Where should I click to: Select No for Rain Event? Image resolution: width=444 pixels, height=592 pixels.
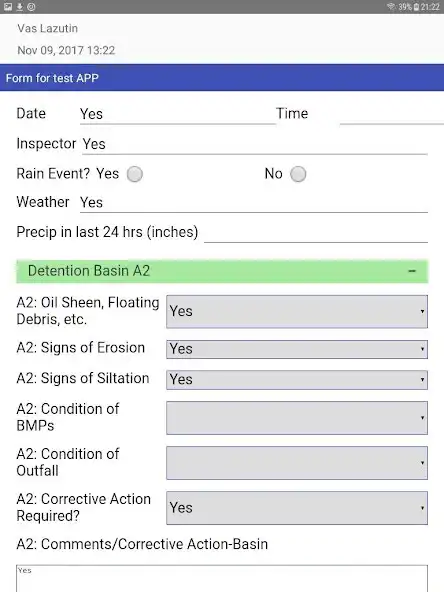click(x=298, y=174)
